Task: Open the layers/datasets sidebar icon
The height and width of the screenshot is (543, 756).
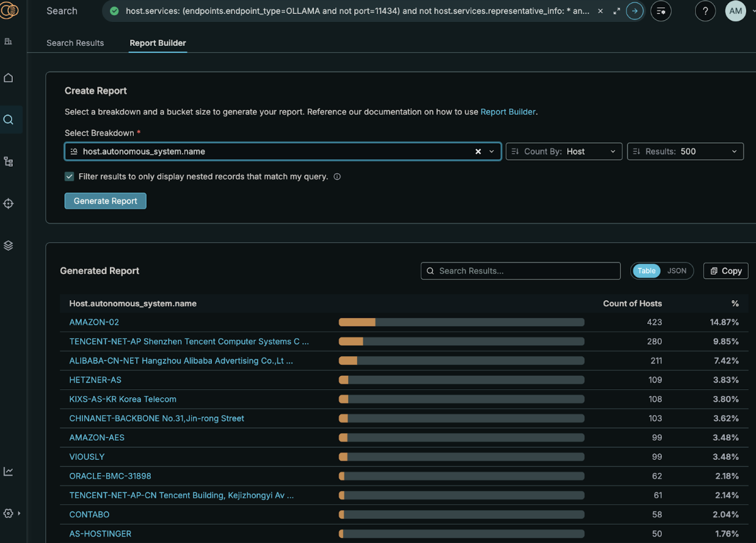Action: pyautogui.click(x=9, y=245)
